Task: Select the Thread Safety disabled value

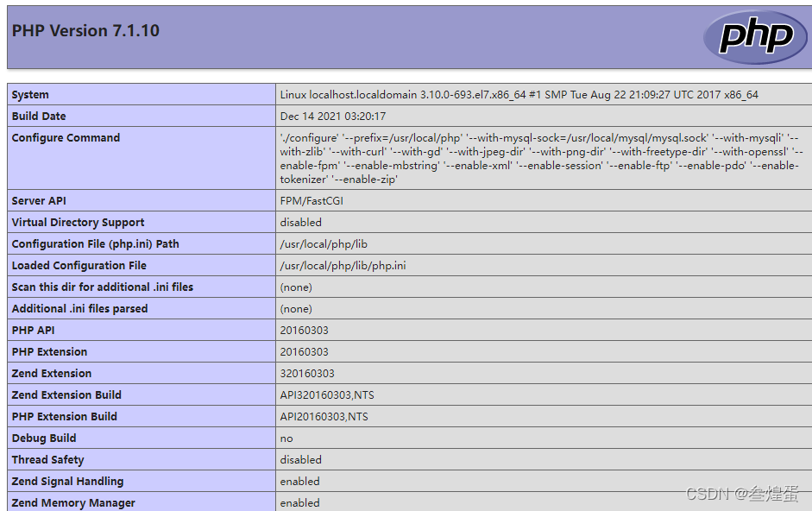Action: click(299, 459)
